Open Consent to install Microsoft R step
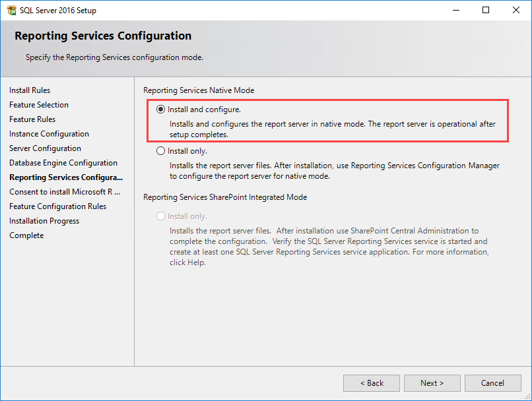Screen dimensions: 532x401 (x=65, y=192)
